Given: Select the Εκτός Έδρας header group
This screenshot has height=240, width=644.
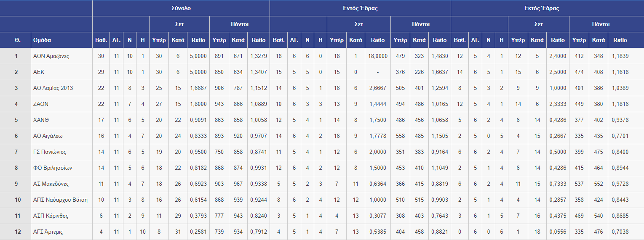Looking at the screenshot, I should 547,8.
